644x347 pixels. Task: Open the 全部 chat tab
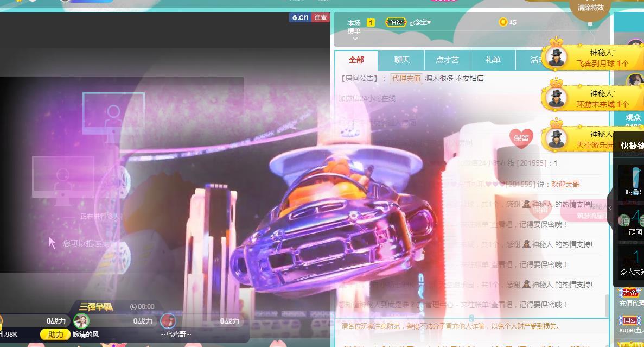[356, 60]
